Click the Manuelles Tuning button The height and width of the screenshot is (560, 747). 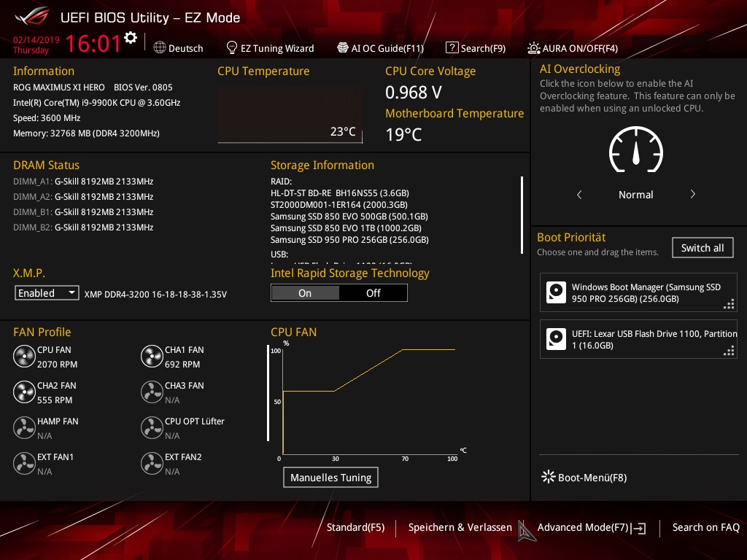coord(330,477)
